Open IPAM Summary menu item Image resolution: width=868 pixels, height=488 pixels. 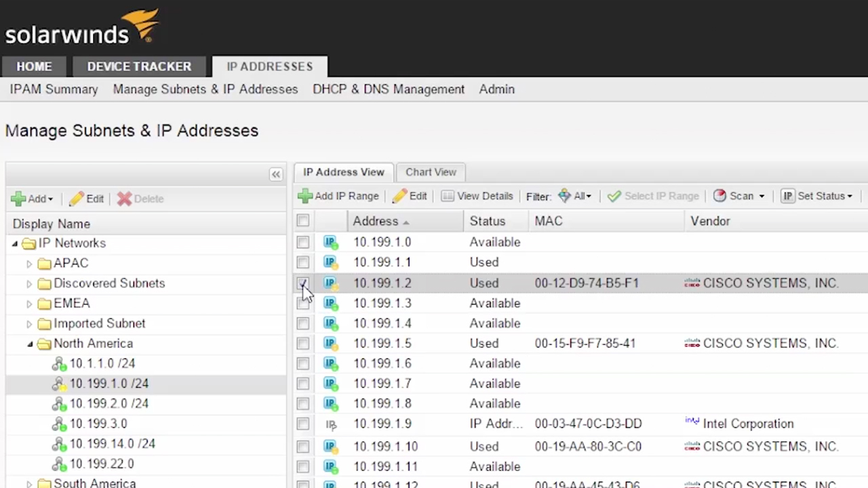[54, 89]
